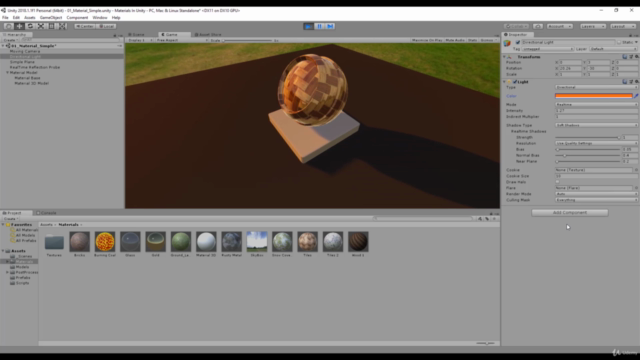
Task: Click the Add Component button
Action: [x=570, y=213]
